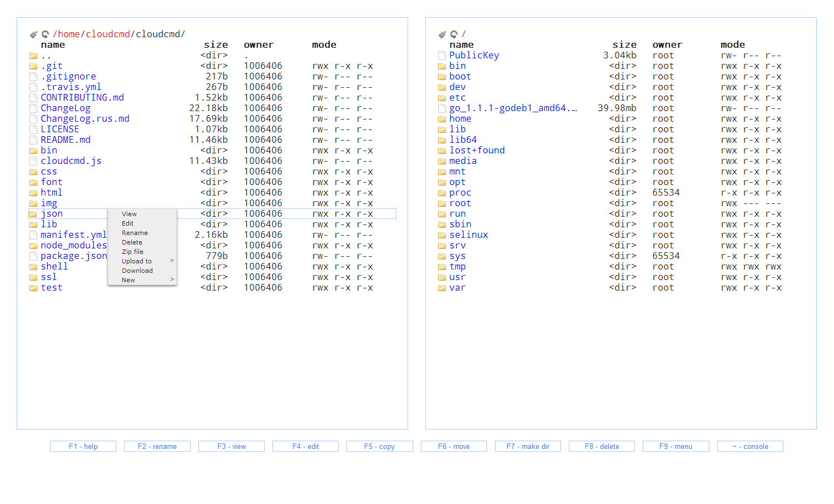
Task: Click the mode column header in left panel
Action: click(x=324, y=45)
